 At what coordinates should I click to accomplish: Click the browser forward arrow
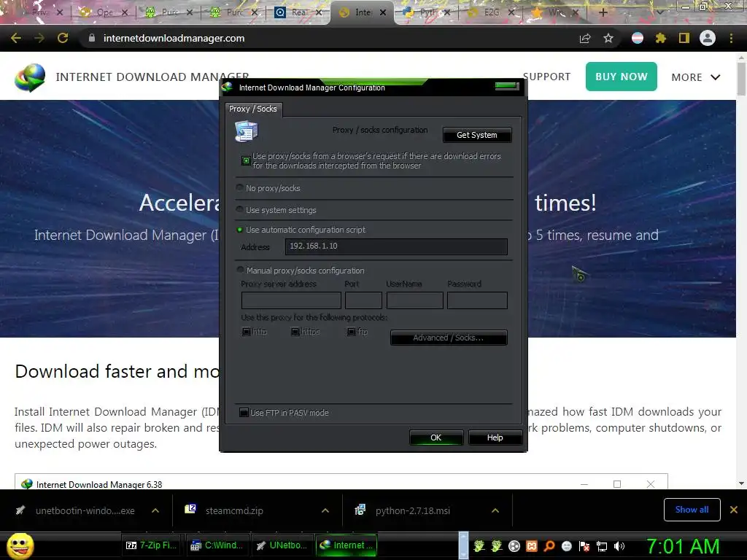click(x=39, y=38)
